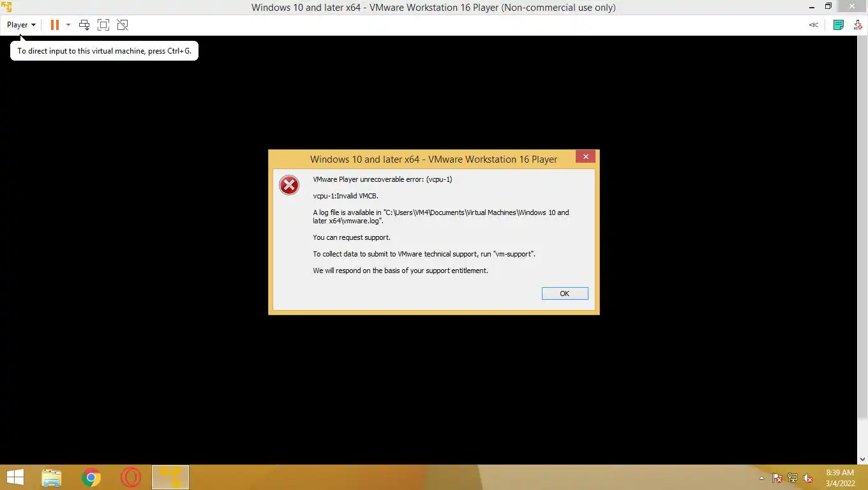This screenshot has width=868, height=490.
Task: Open File Explorer from taskbar
Action: coord(52,477)
